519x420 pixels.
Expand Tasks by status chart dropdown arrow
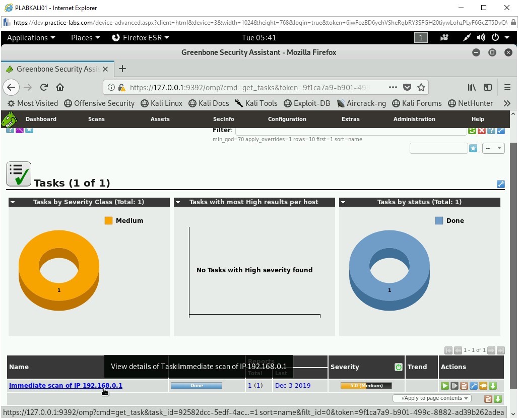343,202
